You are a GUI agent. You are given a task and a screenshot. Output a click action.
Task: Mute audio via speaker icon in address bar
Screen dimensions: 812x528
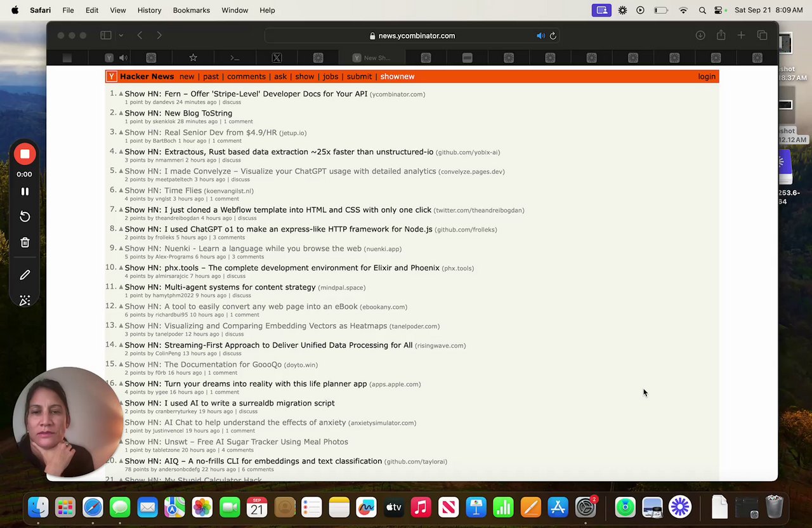[x=540, y=36]
